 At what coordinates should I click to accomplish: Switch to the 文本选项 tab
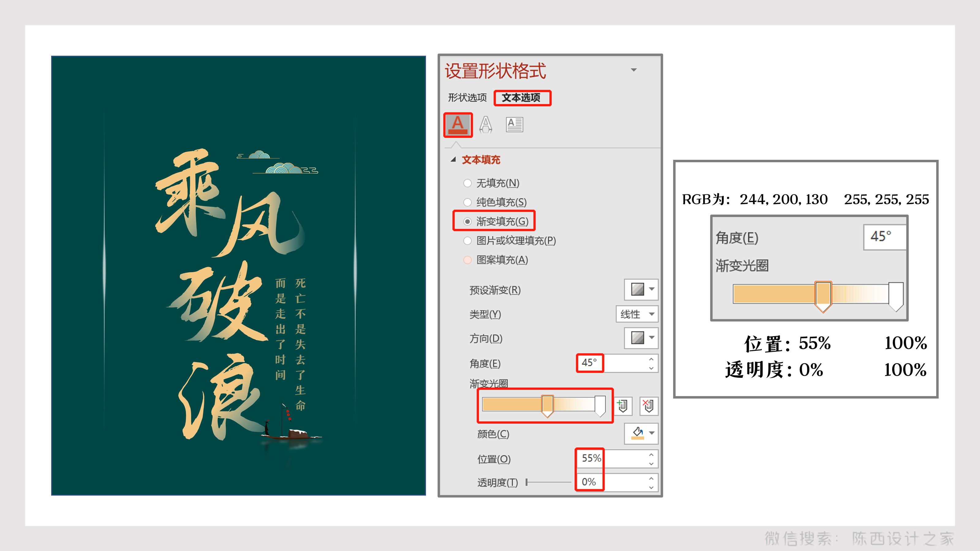click(x=521, y=98)
